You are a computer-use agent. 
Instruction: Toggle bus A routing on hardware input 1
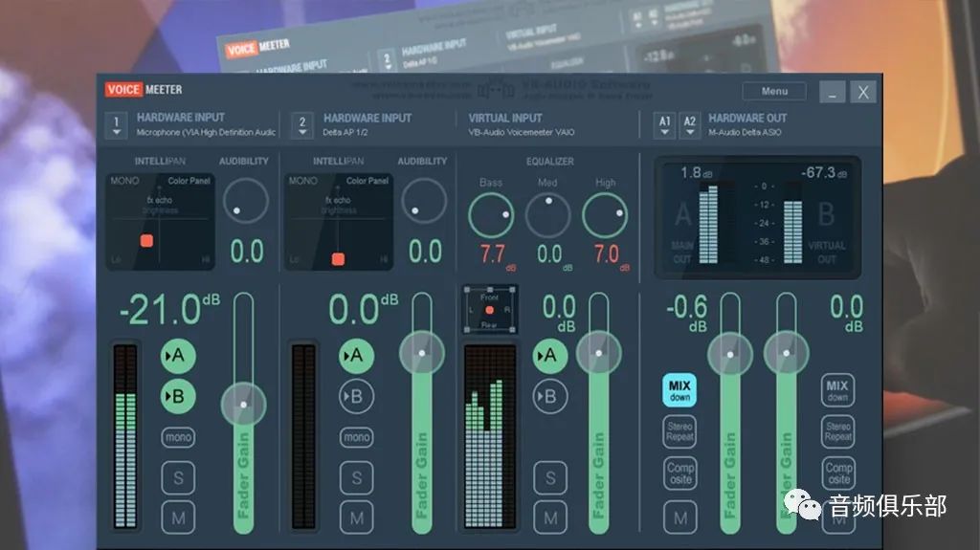pos(178,356)
